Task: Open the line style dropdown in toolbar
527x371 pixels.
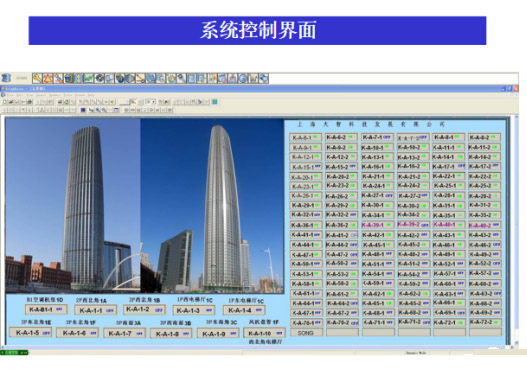Action: point(124,102)
